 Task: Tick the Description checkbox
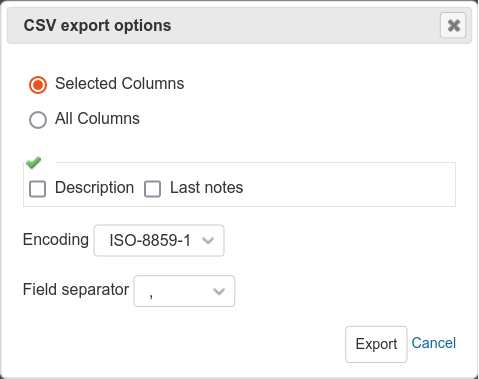click(x=37, y=189)
